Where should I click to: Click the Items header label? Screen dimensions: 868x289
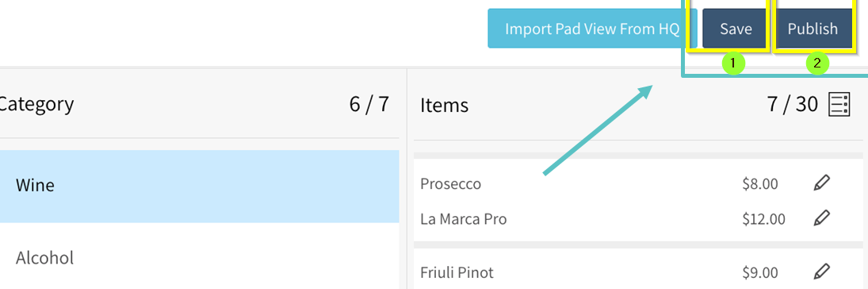tap(444, 105)
